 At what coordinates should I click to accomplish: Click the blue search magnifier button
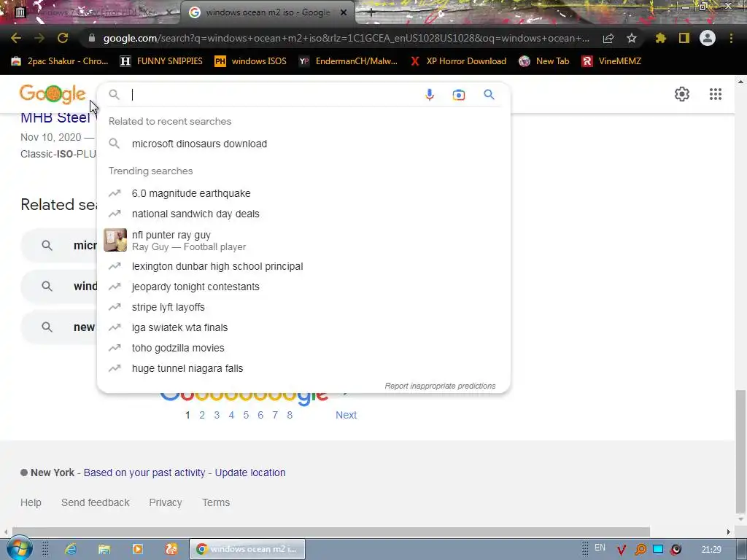tap(489, 94)
